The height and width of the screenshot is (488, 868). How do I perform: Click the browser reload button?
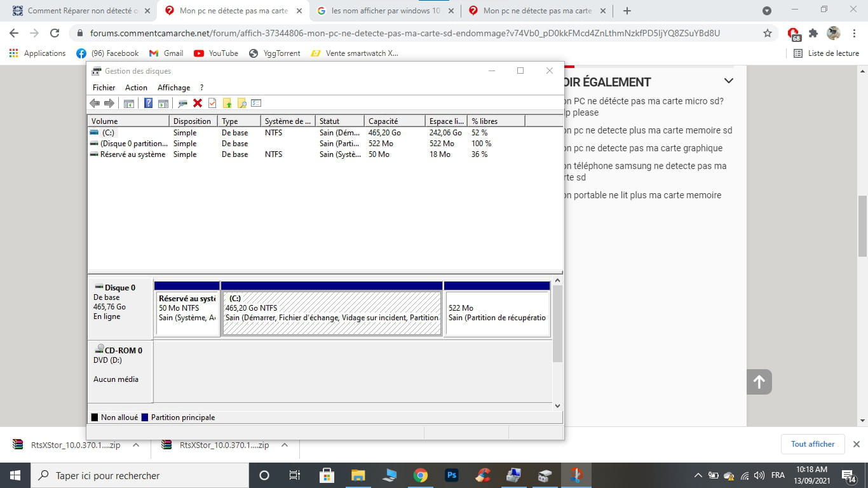pyautogui.click(x=55, y=33)
